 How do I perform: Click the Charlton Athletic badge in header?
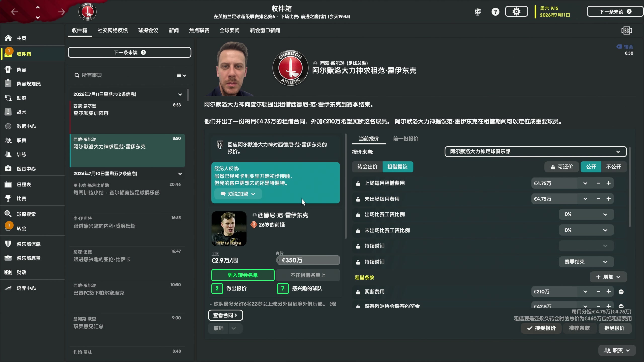88,12
